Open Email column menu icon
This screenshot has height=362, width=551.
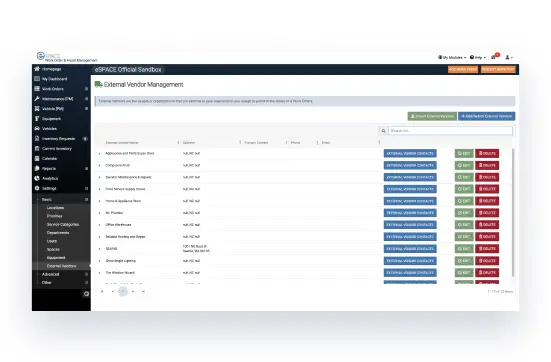(379, 142)
